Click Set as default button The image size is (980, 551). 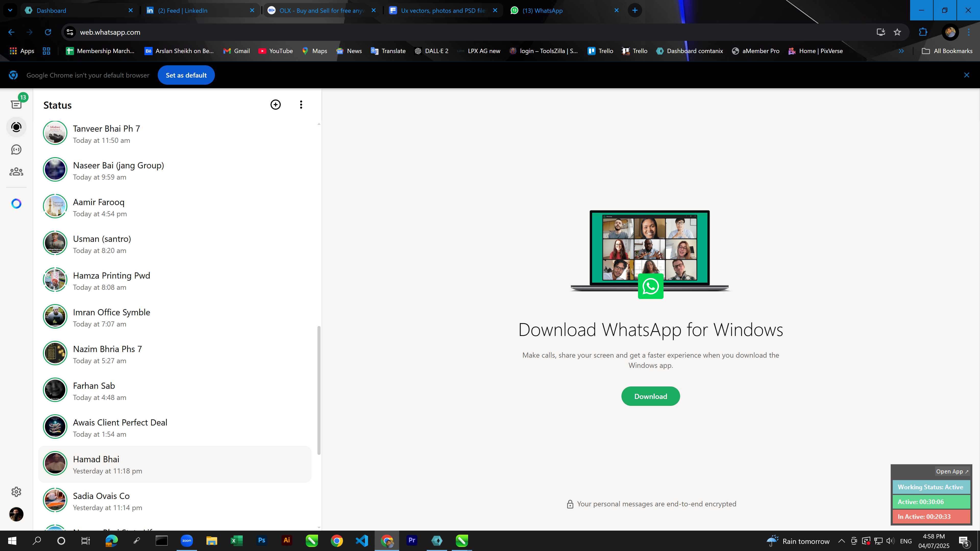186,75
